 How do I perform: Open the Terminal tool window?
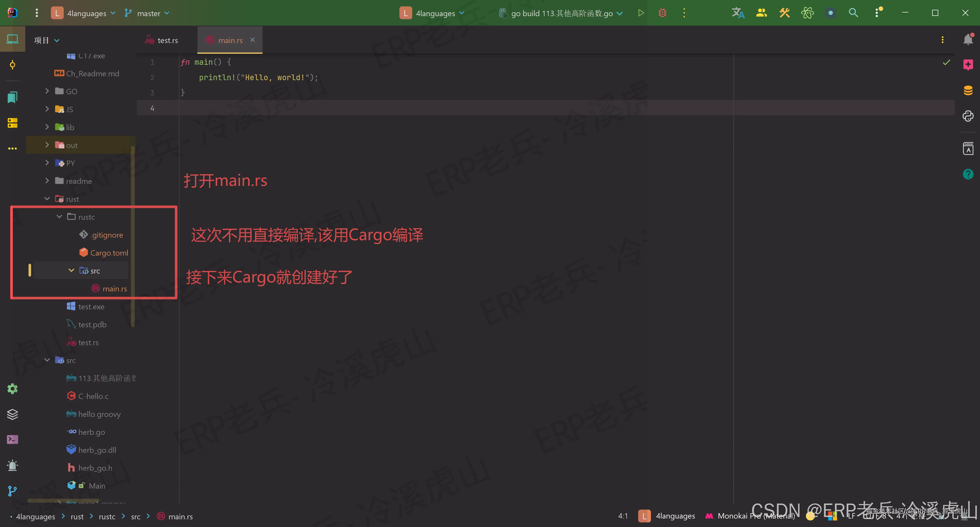[x=13, y=439]
